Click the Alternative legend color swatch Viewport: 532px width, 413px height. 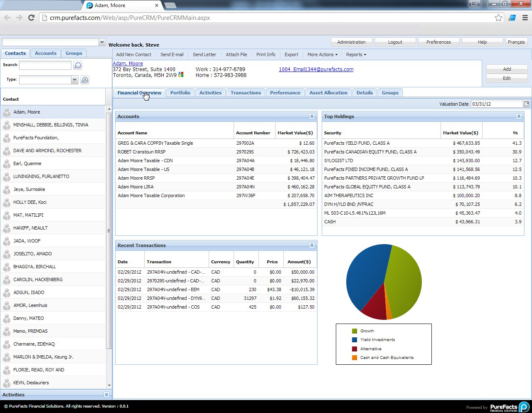355,349
